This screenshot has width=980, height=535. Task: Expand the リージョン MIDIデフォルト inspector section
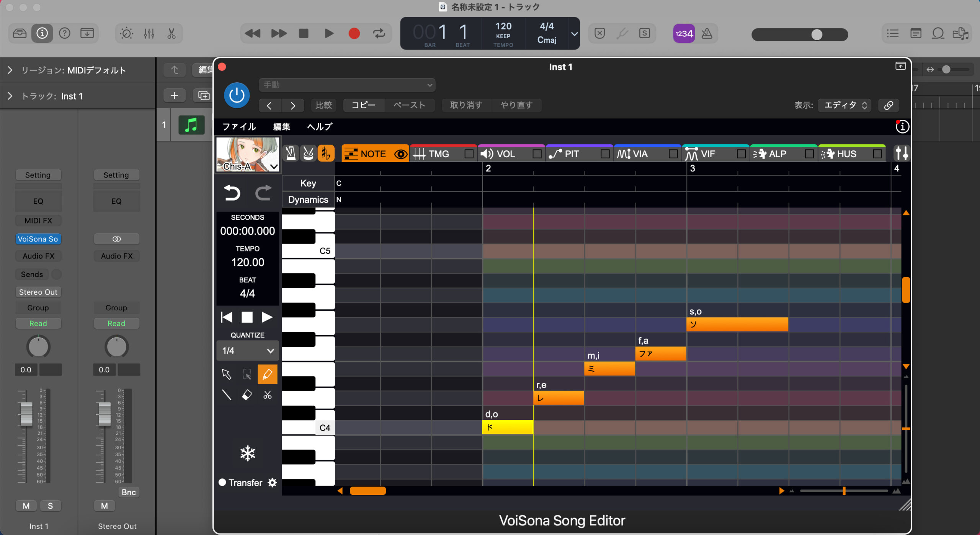pos(10,70)
